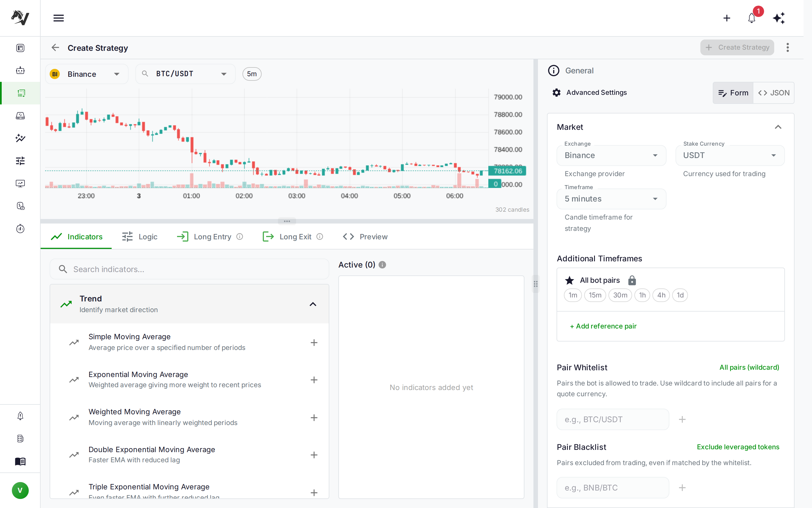Toggle the 1h additional timeframe chip

(x=642, y=295)
